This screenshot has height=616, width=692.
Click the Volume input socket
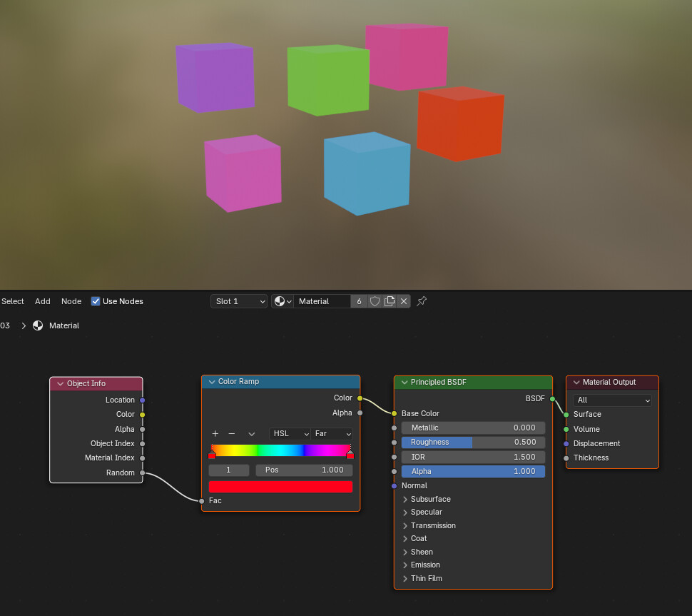pyautogui.click(x=566, y=429)
